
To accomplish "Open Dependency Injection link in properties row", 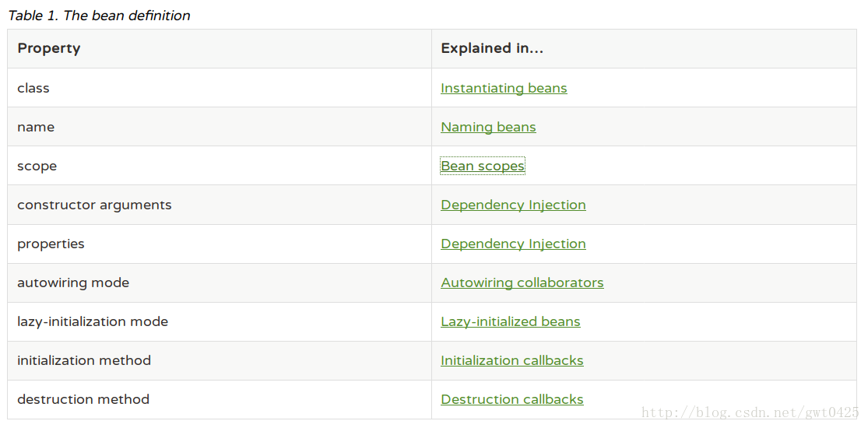I will pyautogui.click(x=513, y=244).
